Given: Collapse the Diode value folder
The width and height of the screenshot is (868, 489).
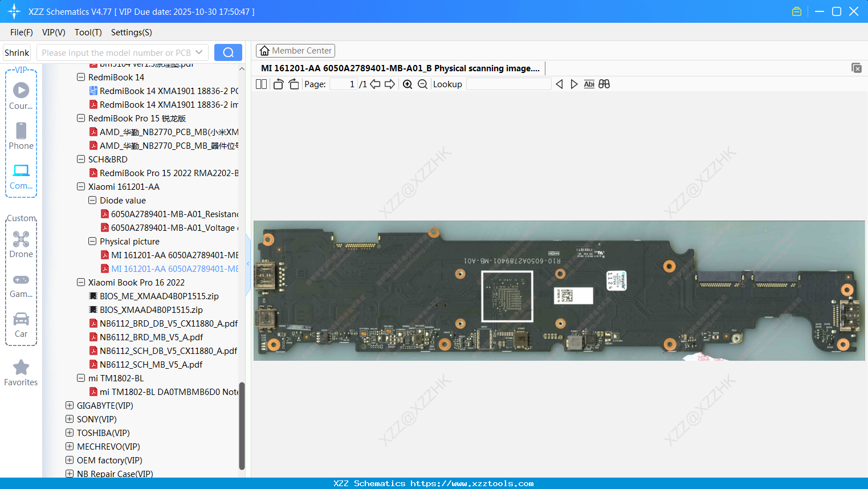Looking at the screenshot, I should [92, 200].
